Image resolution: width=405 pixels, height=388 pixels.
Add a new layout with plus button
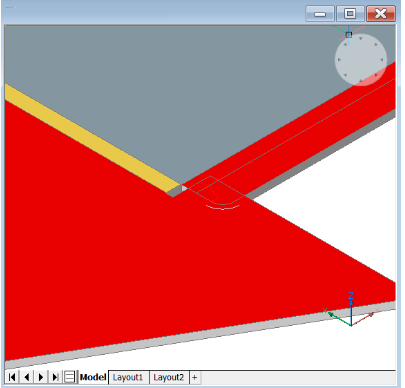pyautogui.click(x=195, y=377)
